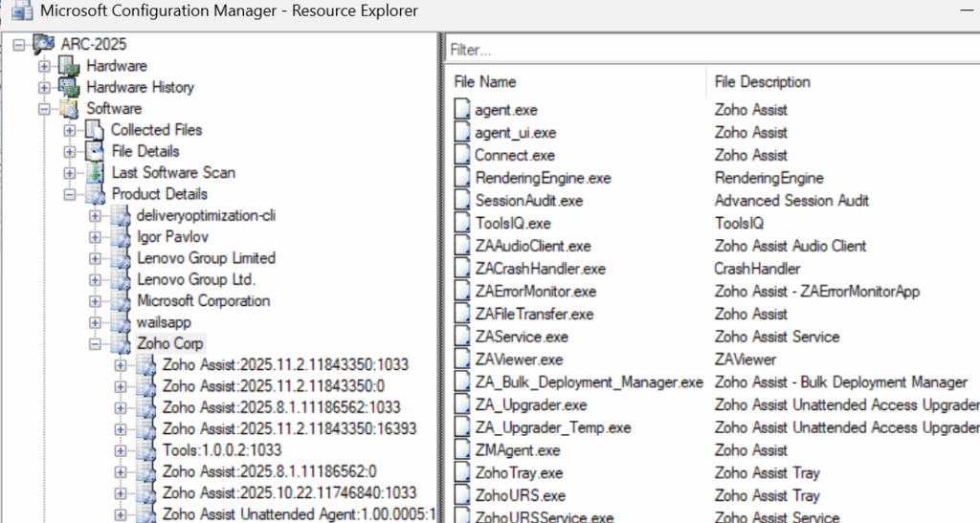Click in the Filter search field

708,48
